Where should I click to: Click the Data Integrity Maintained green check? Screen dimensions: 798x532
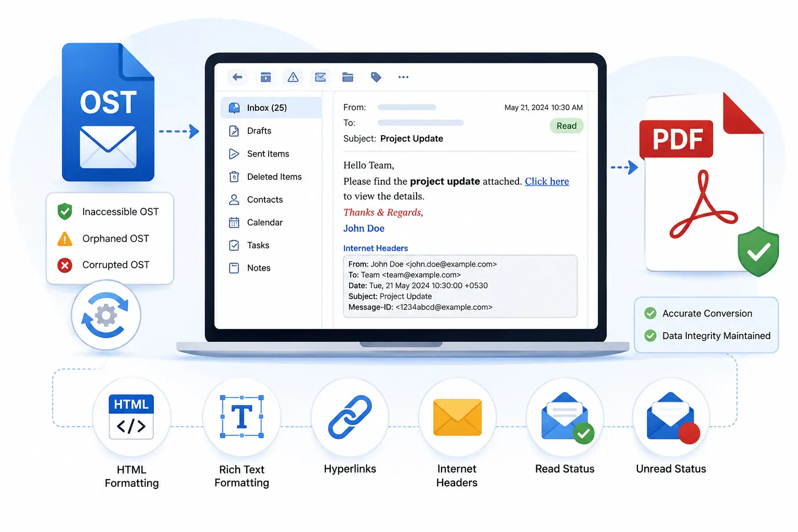(x=650, y=336)
